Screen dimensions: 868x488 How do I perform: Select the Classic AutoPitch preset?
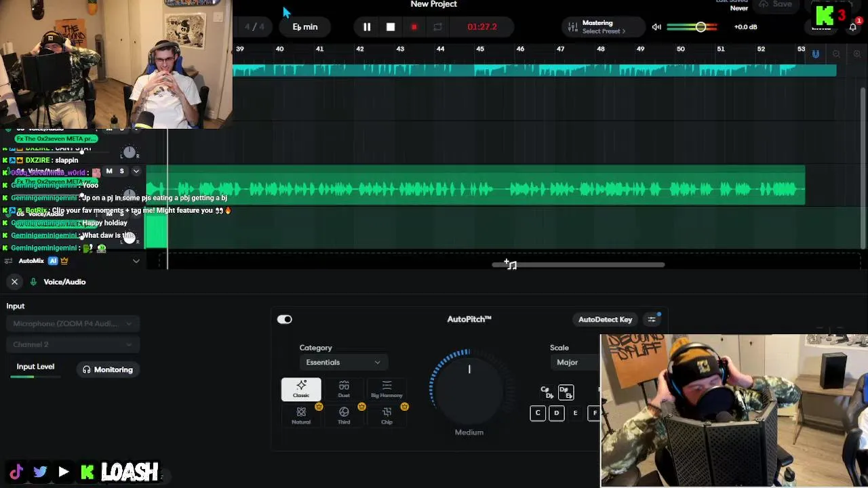pos(301,390)
